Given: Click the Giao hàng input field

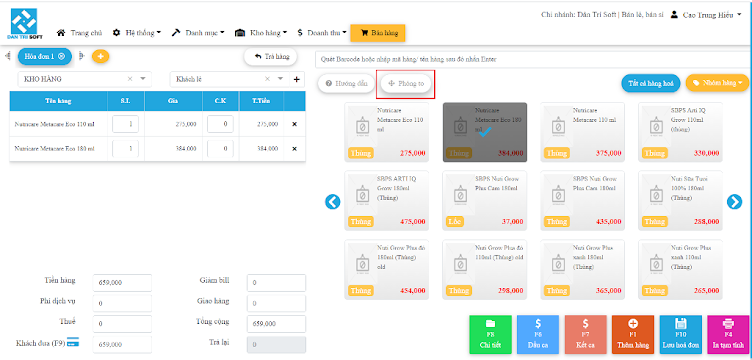Looking at the screenshot, I should click(x=276, y=303).
